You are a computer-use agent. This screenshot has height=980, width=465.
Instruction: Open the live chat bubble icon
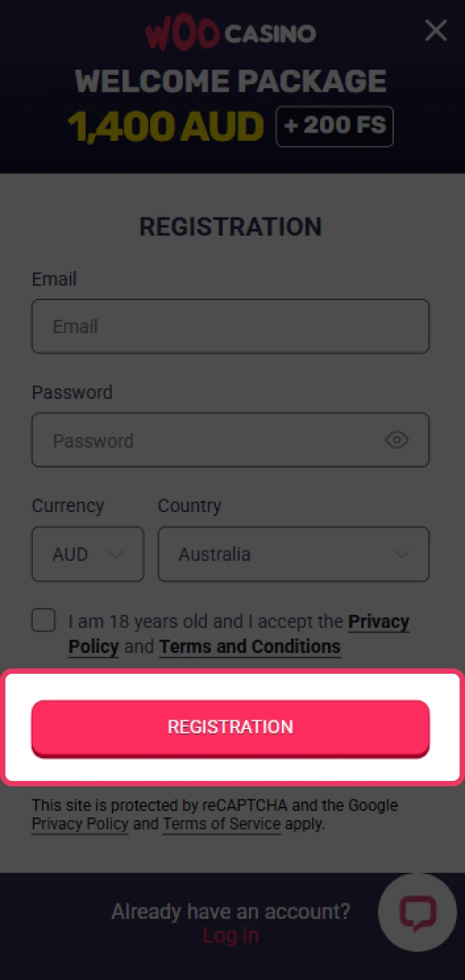click(x=418, y=912)
